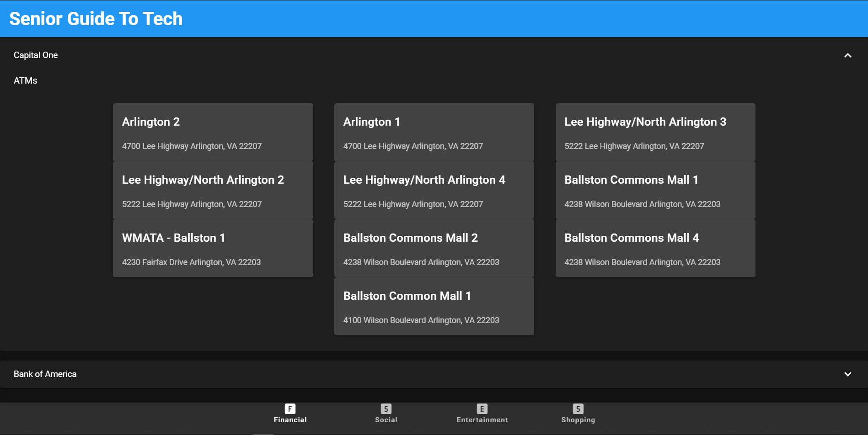
Task: Expand the Bank of America chevron
Action: pyautogui.click(x=847, y=374)
